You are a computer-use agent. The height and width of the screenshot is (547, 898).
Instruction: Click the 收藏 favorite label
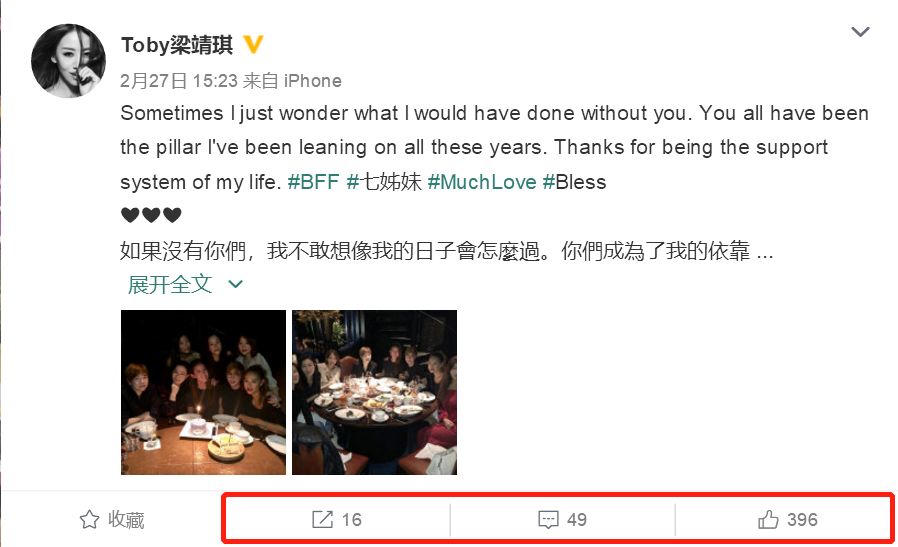[126, 520]
